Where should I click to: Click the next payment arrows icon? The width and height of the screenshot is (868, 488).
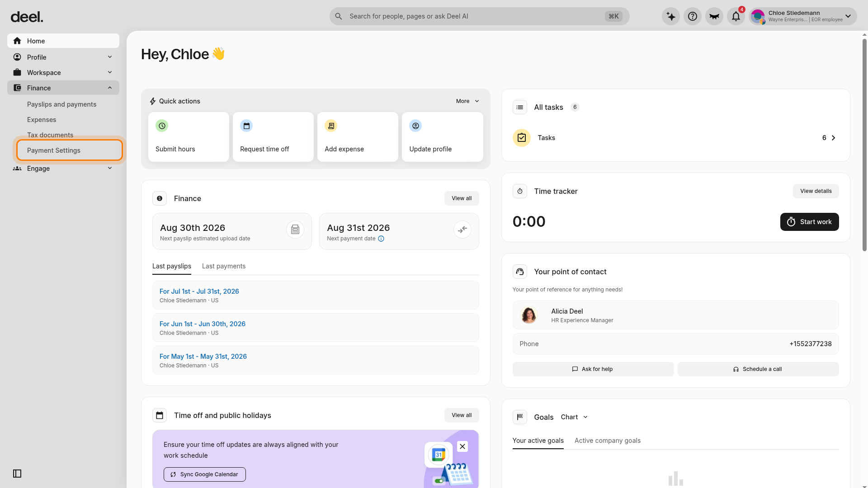tap(462, 230)
